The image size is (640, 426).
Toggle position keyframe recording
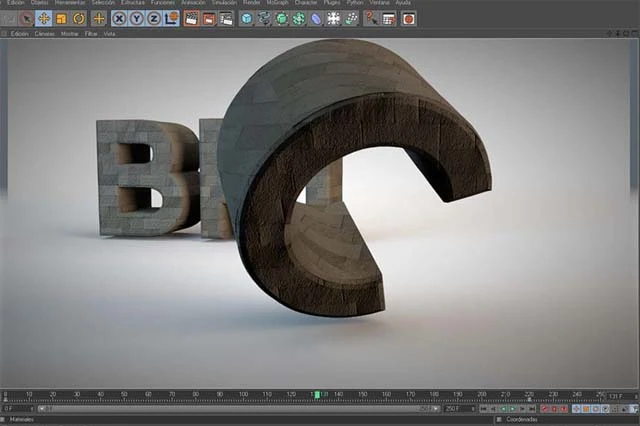(x=576, y=408)
